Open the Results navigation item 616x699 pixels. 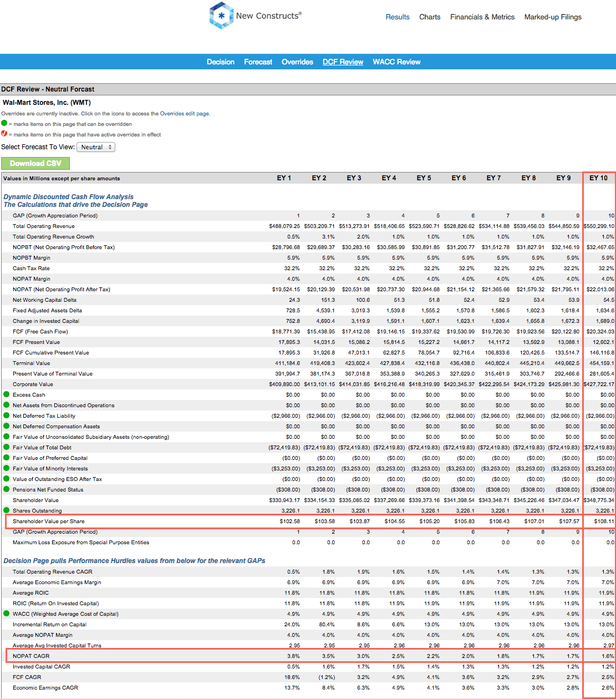click(398, 17)
